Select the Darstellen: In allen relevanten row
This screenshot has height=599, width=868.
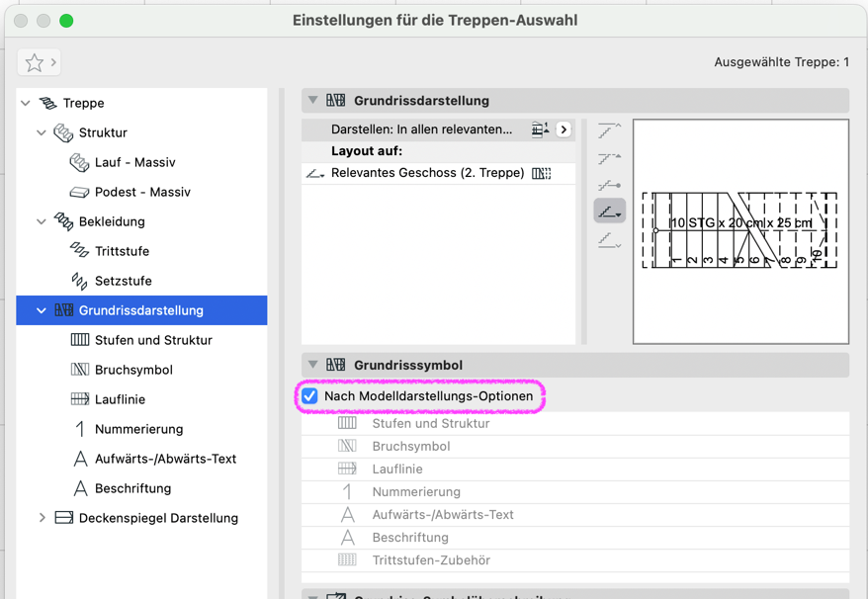click(x=438, y=129)
